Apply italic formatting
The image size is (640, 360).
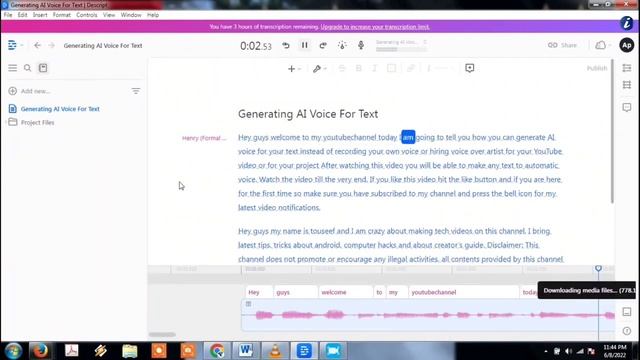pos(374,68)
